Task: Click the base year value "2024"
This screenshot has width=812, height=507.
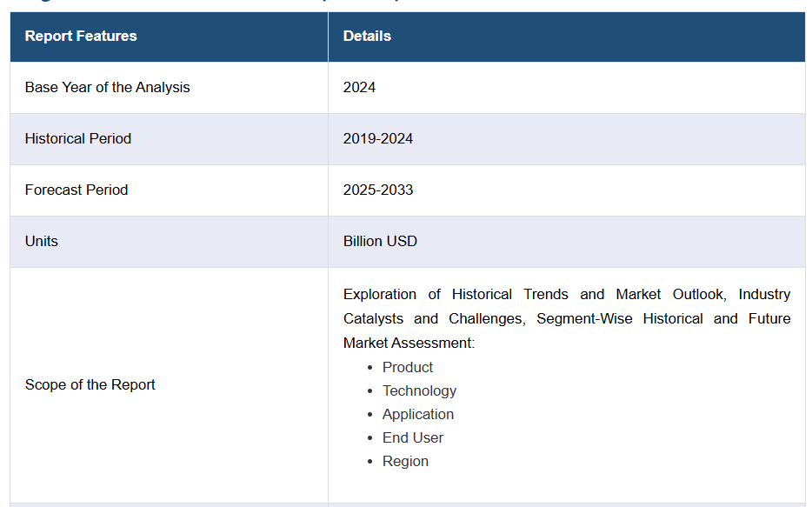Action: click(x=359, y=88)
